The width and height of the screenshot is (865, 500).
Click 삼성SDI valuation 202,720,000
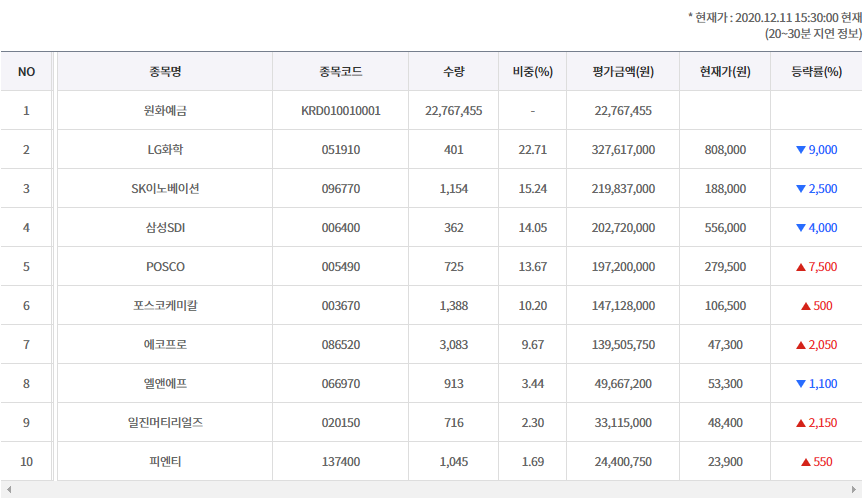click(623, 228)
